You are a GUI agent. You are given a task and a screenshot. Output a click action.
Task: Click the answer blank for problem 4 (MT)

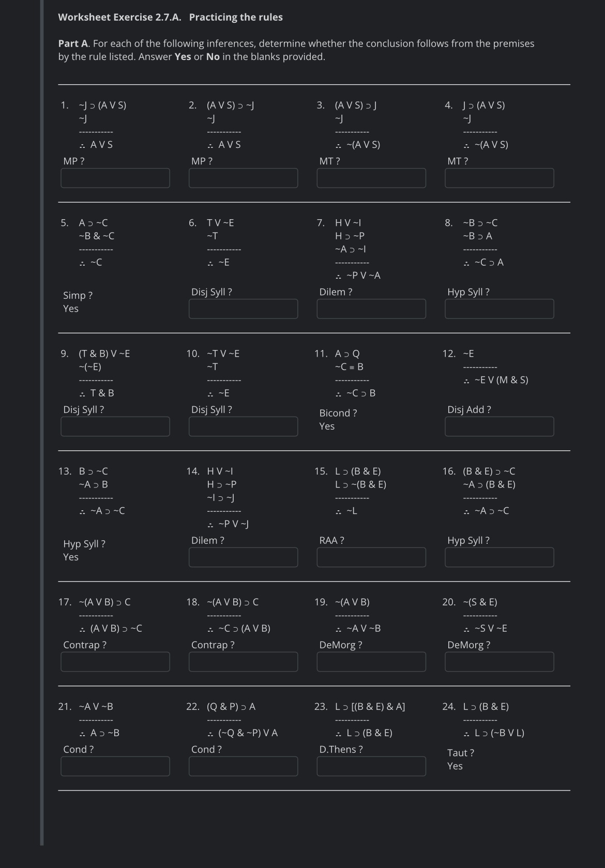tap(499, 178)
